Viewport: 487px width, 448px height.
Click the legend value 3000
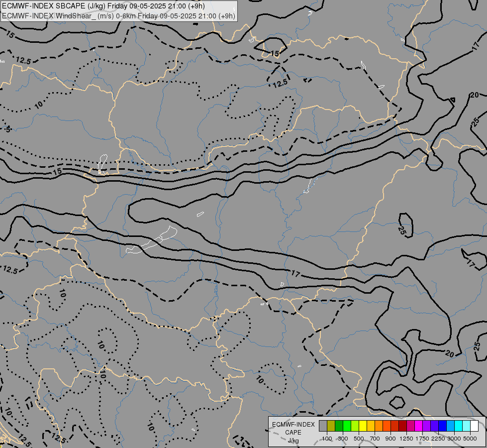coord(454,439)
